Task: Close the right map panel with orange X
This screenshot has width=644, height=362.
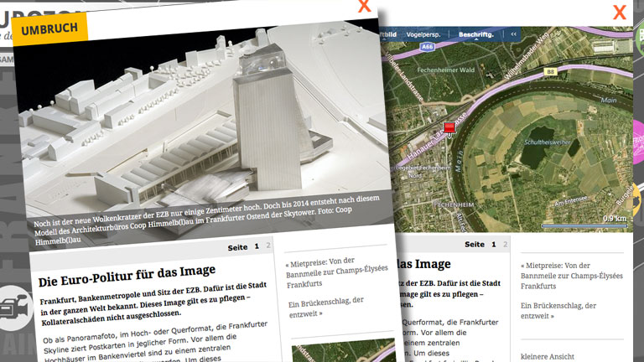Action: [x=620, y=13]
